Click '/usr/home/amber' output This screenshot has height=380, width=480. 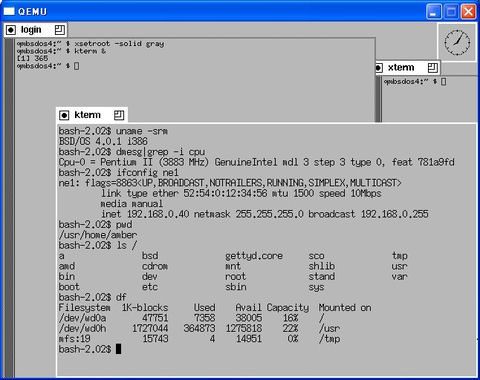98,235
